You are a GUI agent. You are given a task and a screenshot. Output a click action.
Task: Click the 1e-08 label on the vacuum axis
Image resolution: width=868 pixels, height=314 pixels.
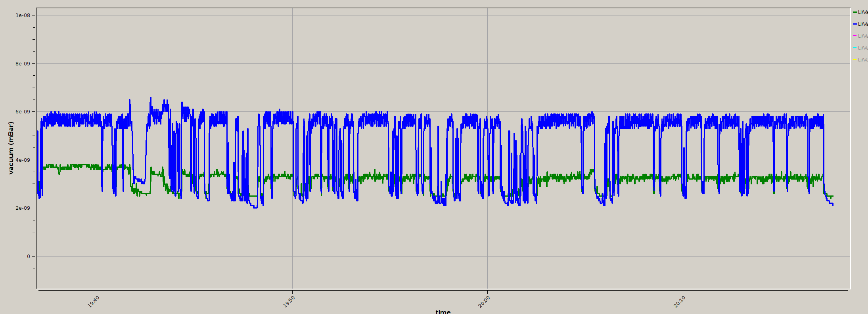coord(23,15)
